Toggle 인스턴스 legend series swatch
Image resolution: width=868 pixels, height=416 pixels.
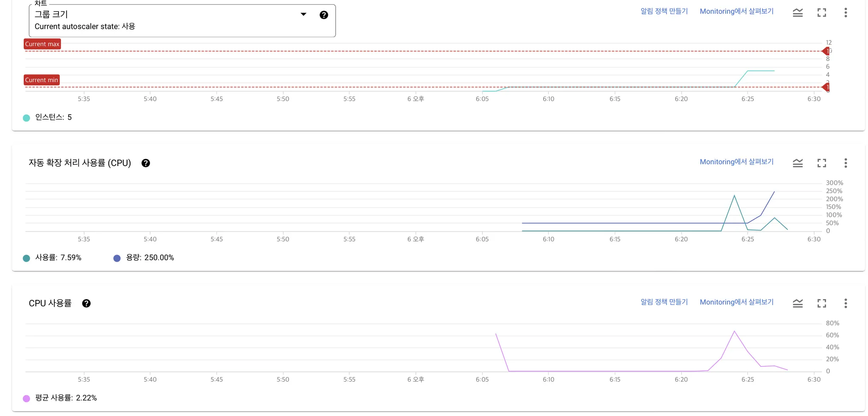coord(26,118)
